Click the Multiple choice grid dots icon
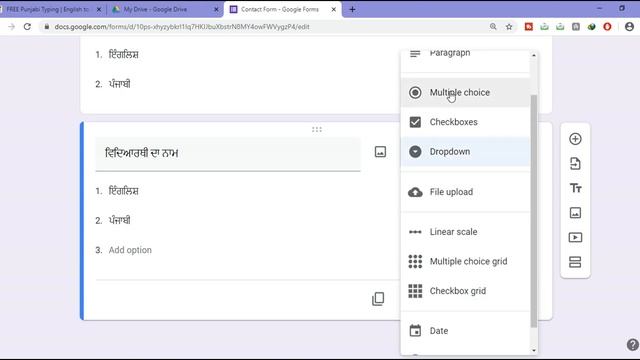Screen dimensions: 640x360 415,261
